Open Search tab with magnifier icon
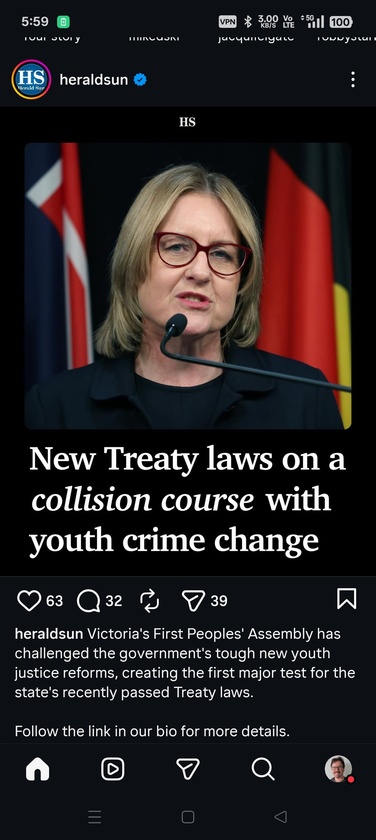This screenshot has width=376, height=840. tap(263, 769)
